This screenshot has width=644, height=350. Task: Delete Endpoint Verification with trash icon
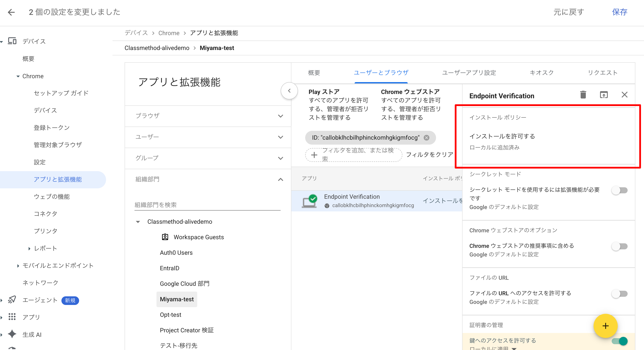pyautogui.click(x=583, y=95)
